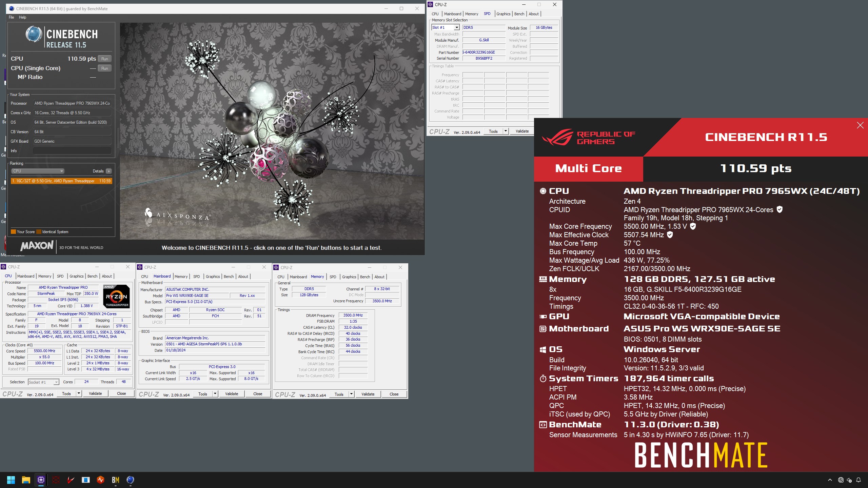Click the GPU card icon in BenchMate panel

coord(543,317)
